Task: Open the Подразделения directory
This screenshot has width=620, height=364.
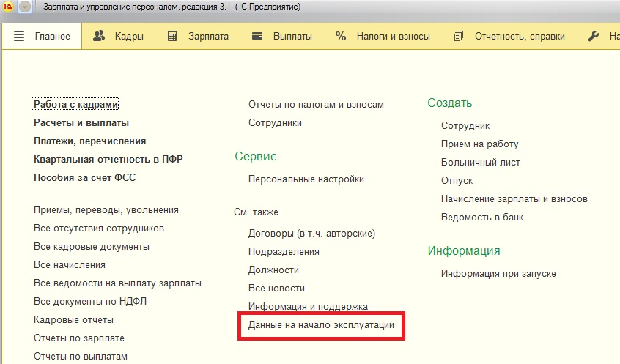Action: pyautogui.click(x=284, y=252)
